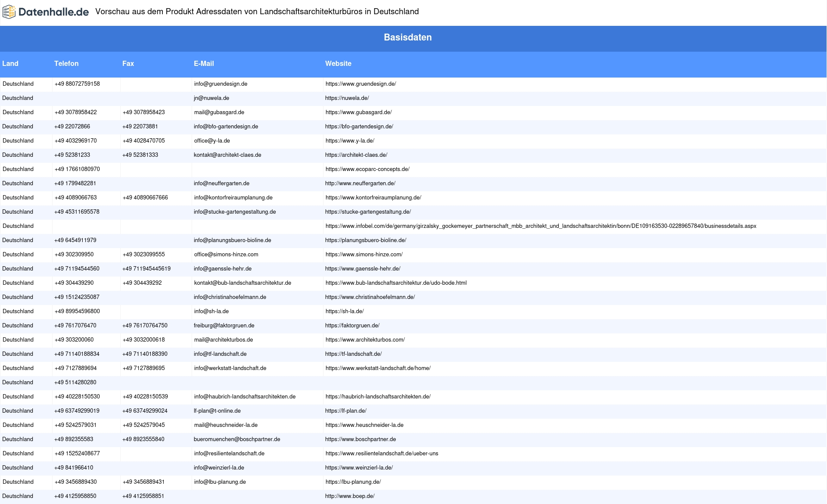Screen dimensions: 827x504
Task: Click email info@planungsbuero-bioline.de
Action: (233, 240)
